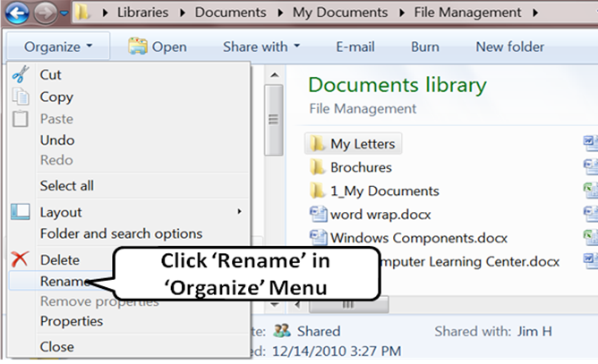Click Burn in the toolbar
Screen dimensions: 598x364
coord(425,47)
